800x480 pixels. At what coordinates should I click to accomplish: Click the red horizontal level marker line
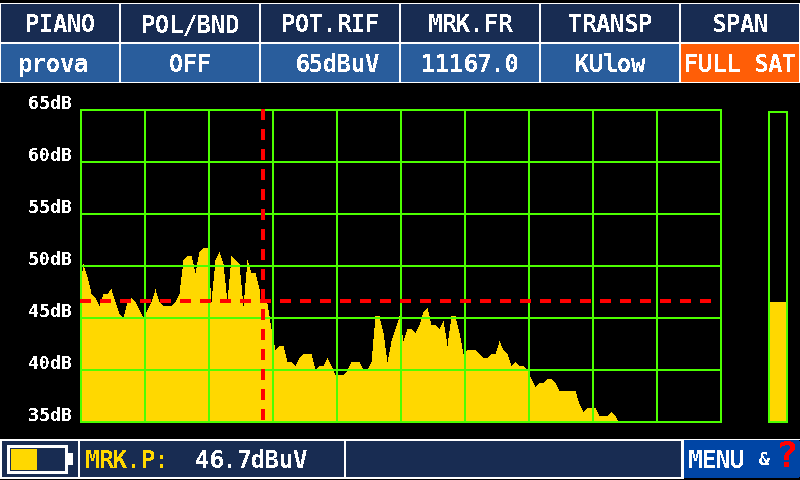[396, 301]
